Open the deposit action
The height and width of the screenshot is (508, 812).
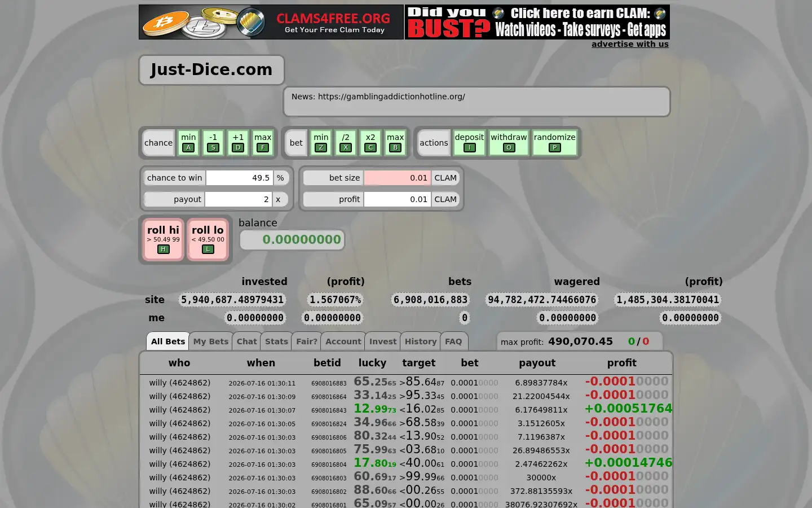[469, 143]
